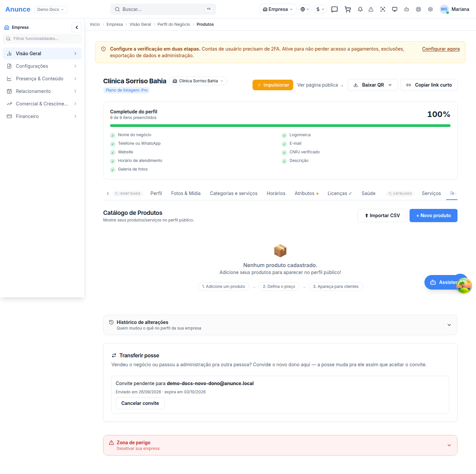Switch to the Perfil tab

(156, 193)
